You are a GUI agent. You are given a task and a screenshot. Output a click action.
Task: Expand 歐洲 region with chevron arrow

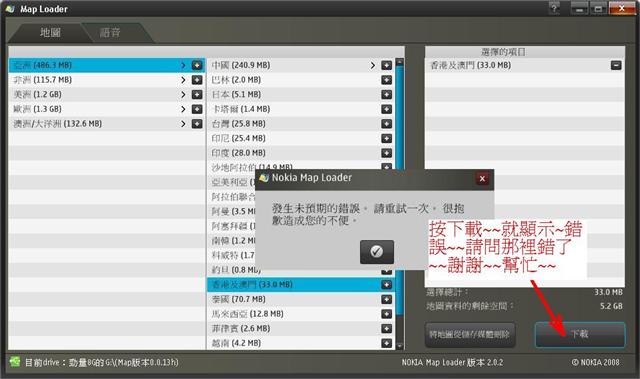pos(183,109)
